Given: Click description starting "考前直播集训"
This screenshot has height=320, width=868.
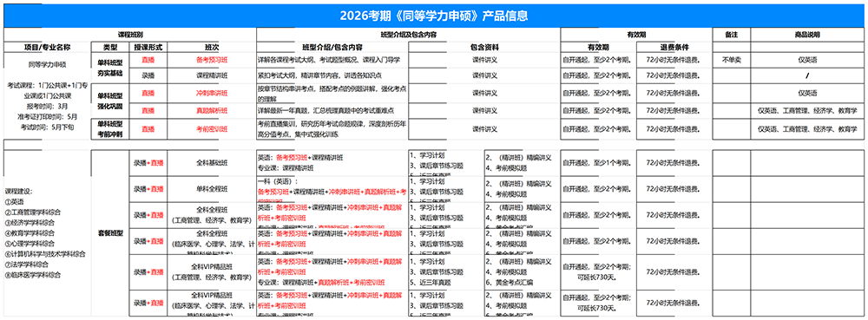Looking at the screenshot, I should [332, 128].
